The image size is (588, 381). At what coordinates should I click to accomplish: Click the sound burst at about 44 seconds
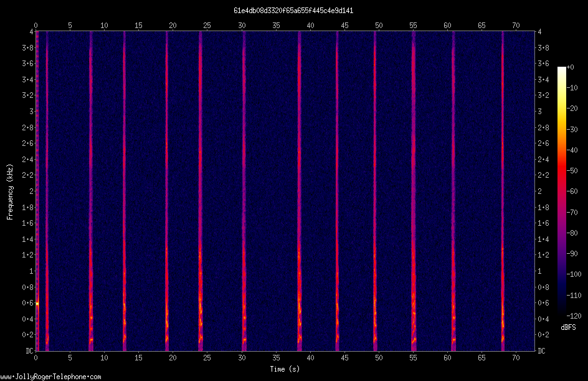[337, 191]
